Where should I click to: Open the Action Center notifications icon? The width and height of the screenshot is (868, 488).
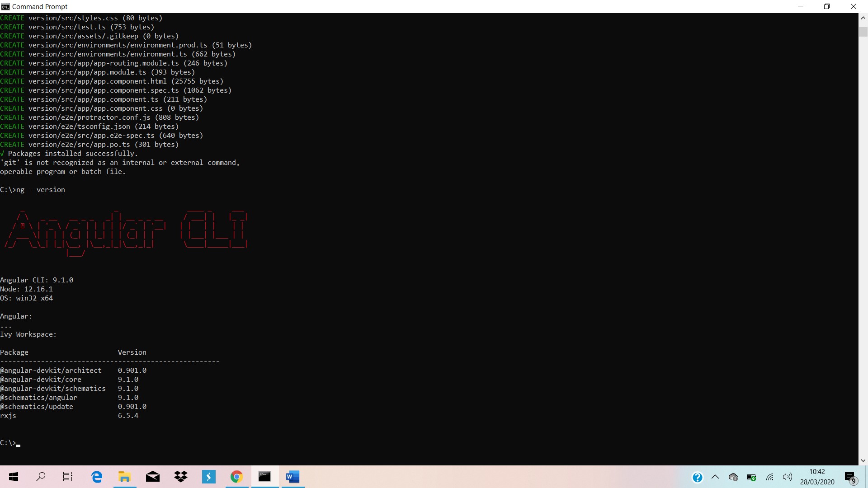click(850, 477)
